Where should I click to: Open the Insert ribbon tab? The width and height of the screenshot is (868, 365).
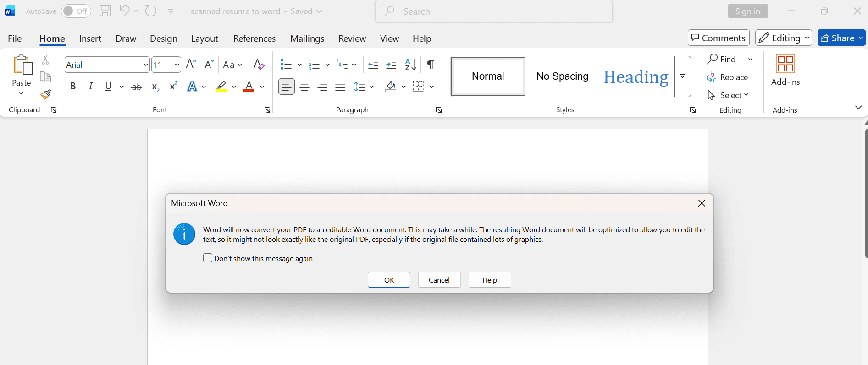click(90, 38)
